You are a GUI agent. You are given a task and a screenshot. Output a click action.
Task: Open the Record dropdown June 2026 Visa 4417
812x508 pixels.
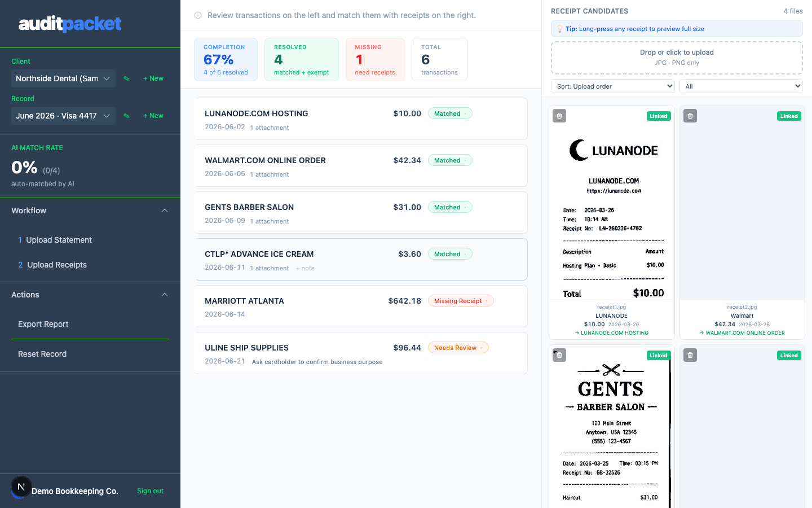click(63, 116)
